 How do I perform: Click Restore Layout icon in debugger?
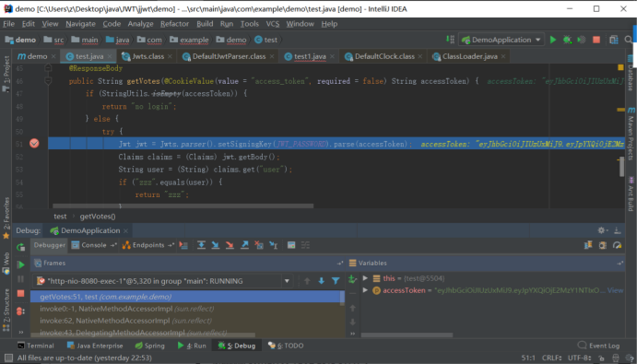(588, 245)
